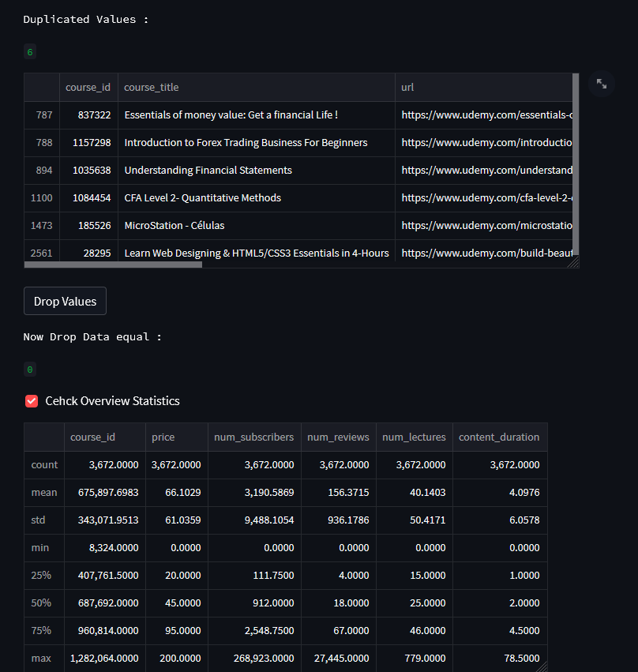Click the udemy.com/microstatio url cell
This screenshot has width=638, height=672.
[484, 226]
